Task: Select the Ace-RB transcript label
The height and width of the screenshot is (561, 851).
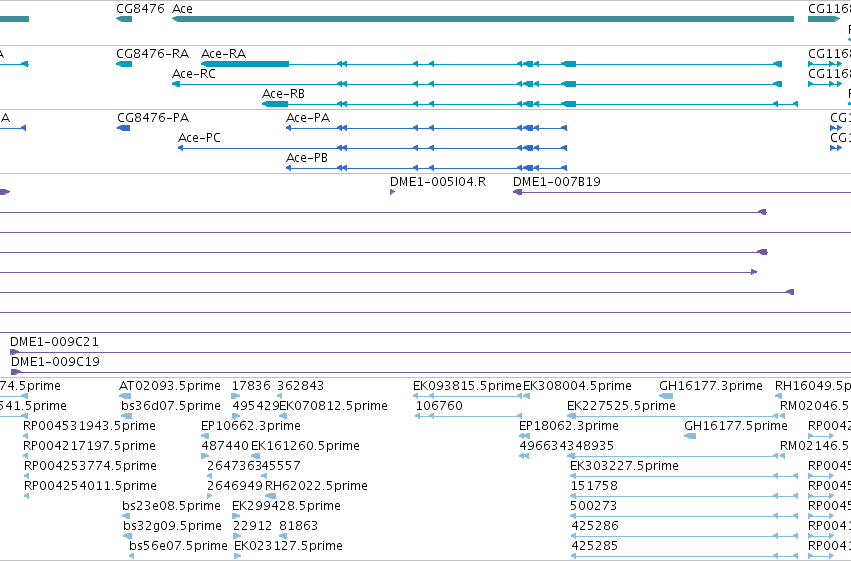Action: coord(283,94)
